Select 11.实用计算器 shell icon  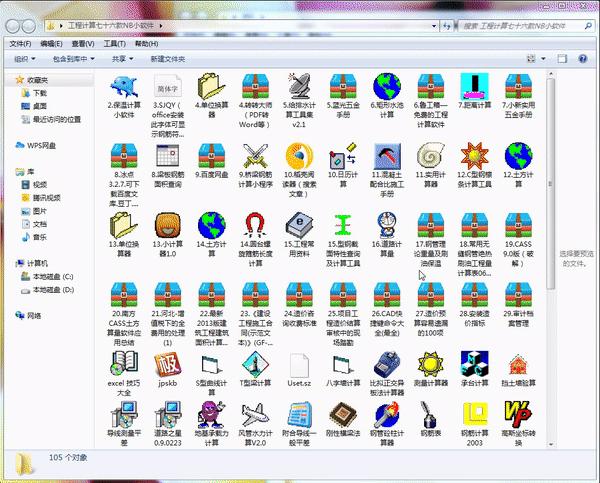tap(431, 156)
